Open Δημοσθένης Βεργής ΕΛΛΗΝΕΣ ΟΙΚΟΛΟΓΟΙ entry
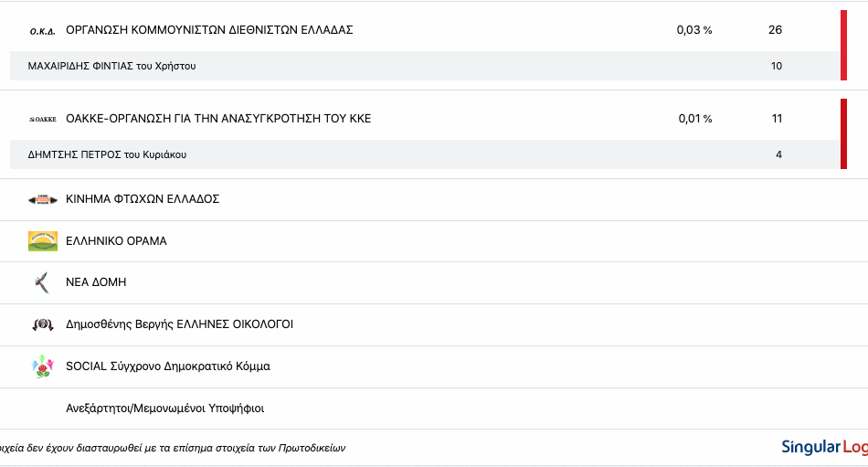The height and width of the screenshot is (467, 868). click(434, 324)
